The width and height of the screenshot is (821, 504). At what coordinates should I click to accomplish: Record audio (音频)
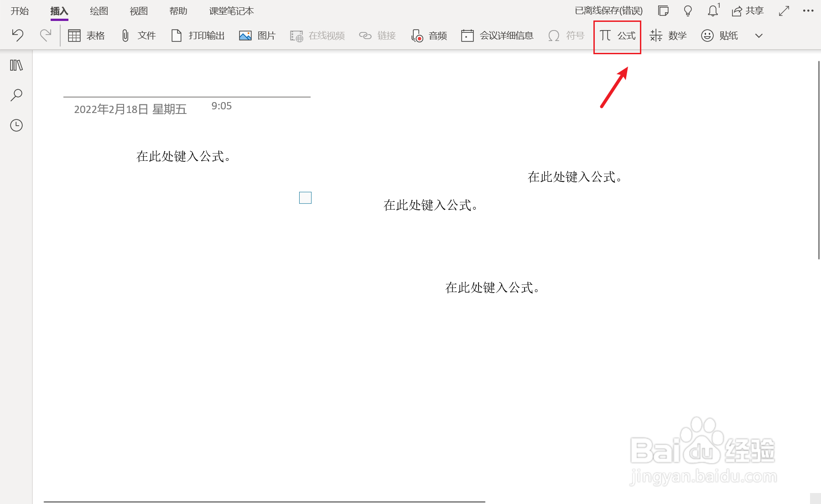[429, 36]
